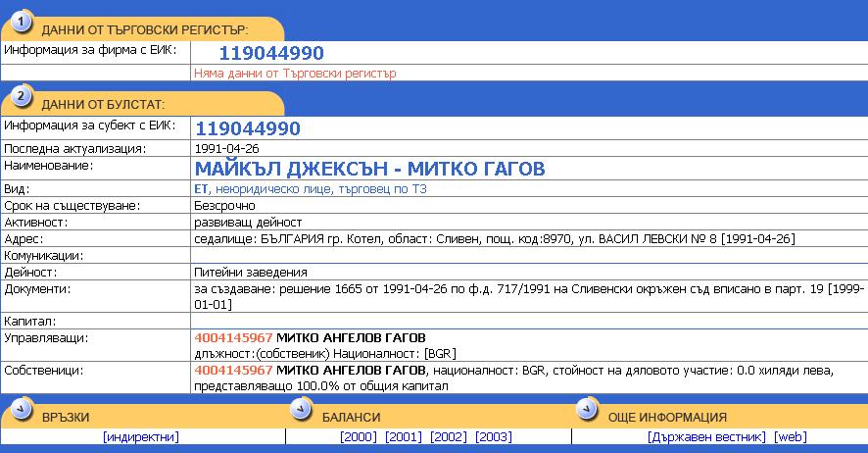Viewport: 868px width, 453px height.
Task: Click ID 4004145967 in Управляващи row
Action: pos(233,338)
